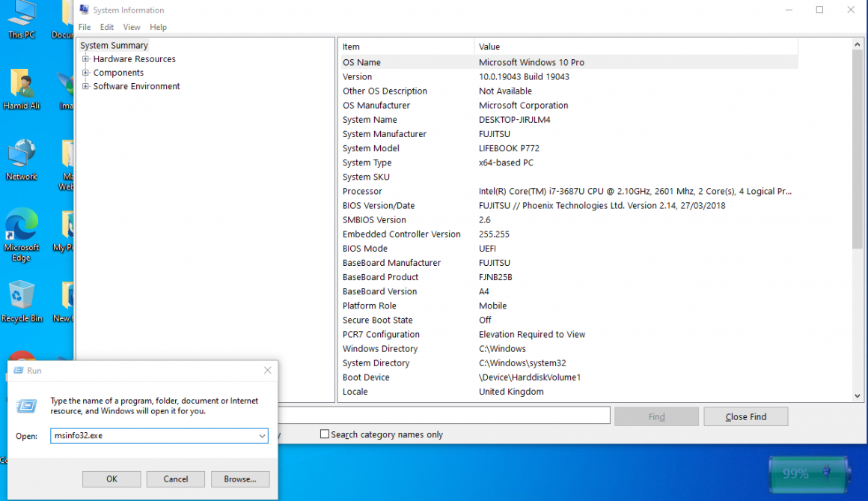The width and height of the screenshot is (868, 501).
Task: Enable Search category names only
Action: coord(325,434)
